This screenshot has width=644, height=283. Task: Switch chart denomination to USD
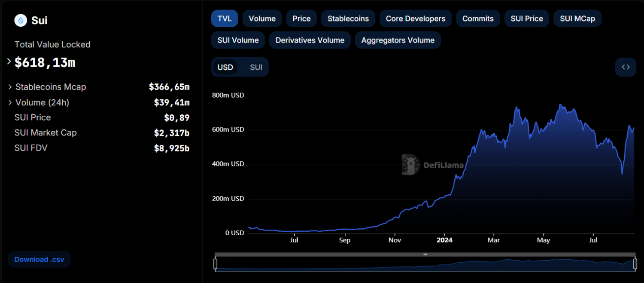[225, 67]
